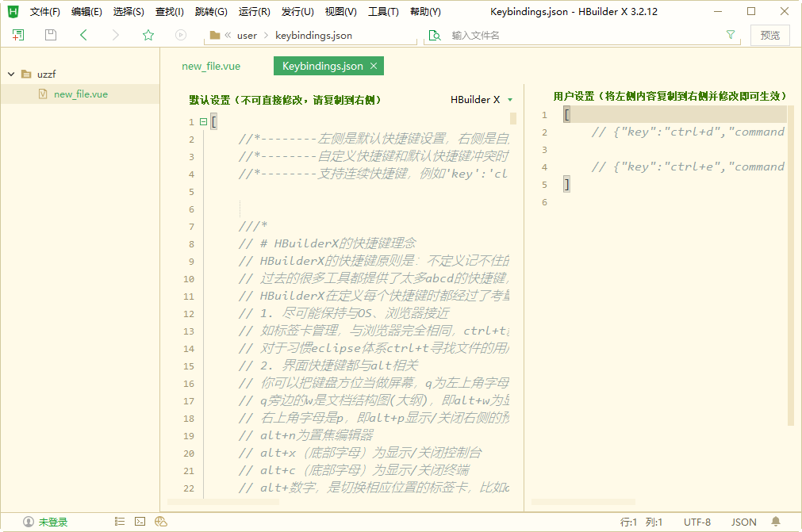Screen dimensions: 802x532
Task: Click the right editor horizontal scrollbar
Action: (583, 502)
